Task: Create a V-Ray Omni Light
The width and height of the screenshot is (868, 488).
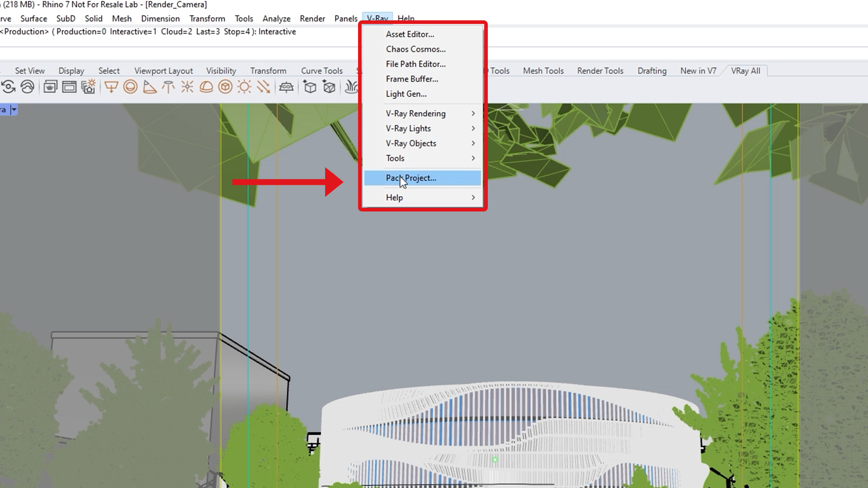Action: tap(187, 86)
